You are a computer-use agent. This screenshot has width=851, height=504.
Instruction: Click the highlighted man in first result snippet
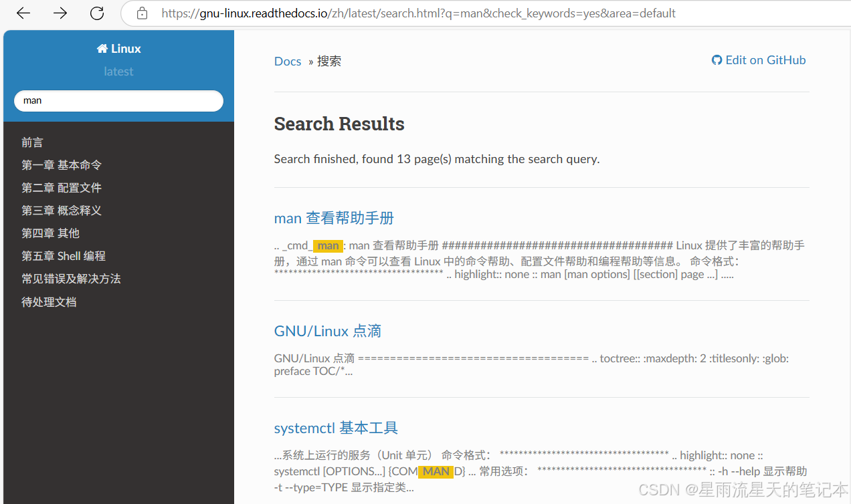click(x=328, y=246)
